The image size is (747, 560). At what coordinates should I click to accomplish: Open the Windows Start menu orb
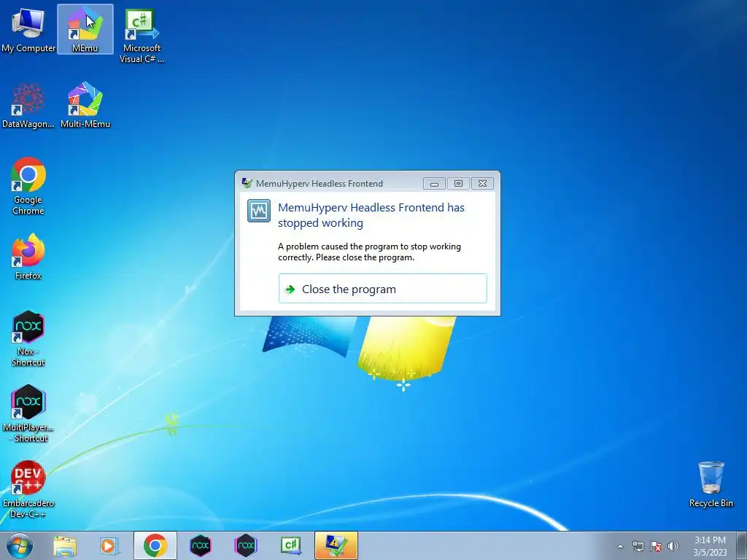[x=19, y=545]
